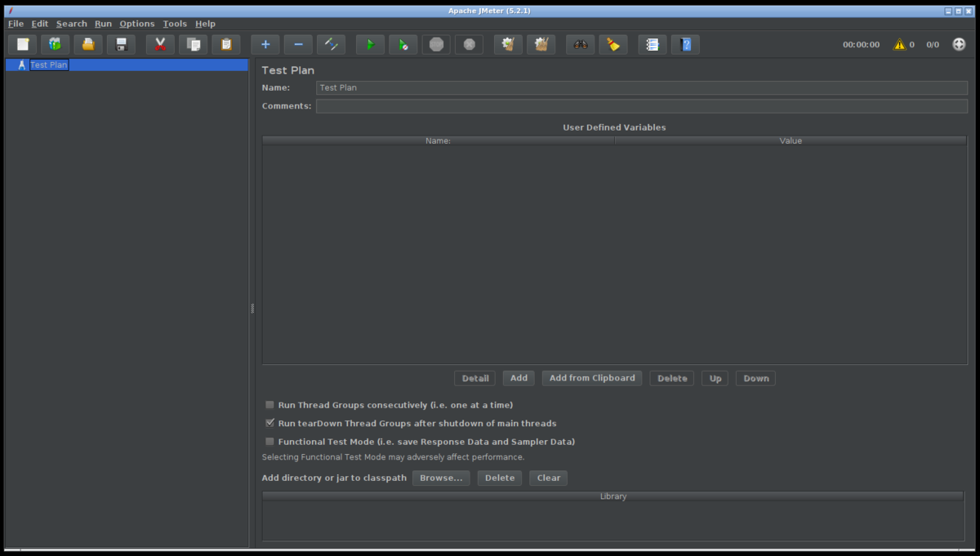Start the test with green play icon
The image size is (980, 556).
370,44
